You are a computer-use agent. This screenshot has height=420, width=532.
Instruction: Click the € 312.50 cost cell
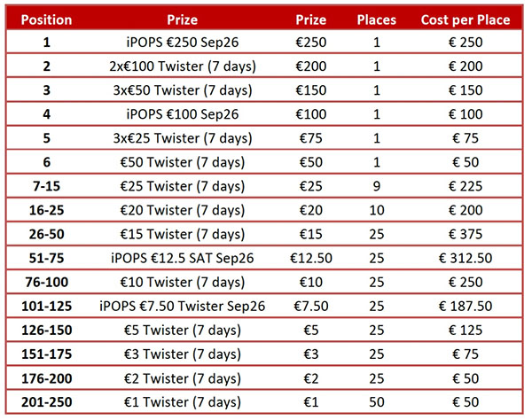tap(465, 259)
